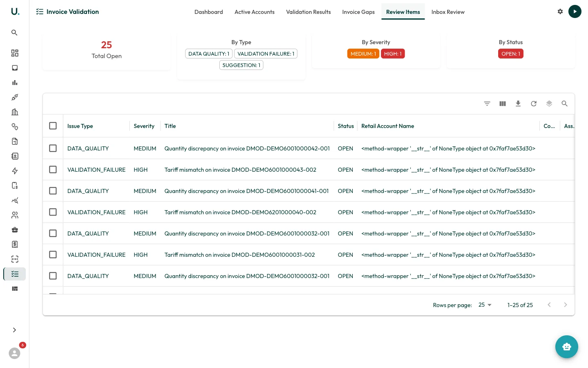Click the DATA QUALITY: 1 chip
This screenshot has height=368, width=588.
point(209,54)
